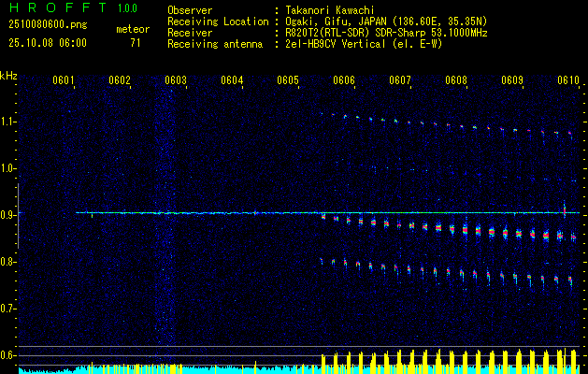Select the 0606 time marker

[344, 81]
